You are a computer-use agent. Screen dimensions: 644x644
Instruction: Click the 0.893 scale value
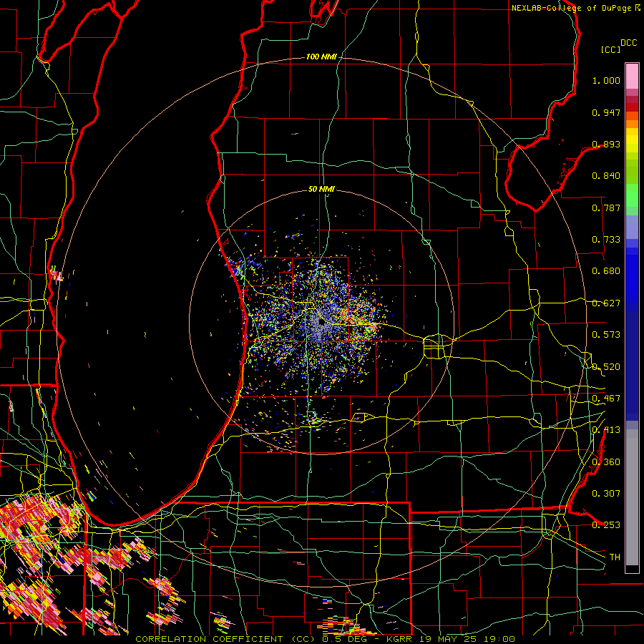click(606, 144)
